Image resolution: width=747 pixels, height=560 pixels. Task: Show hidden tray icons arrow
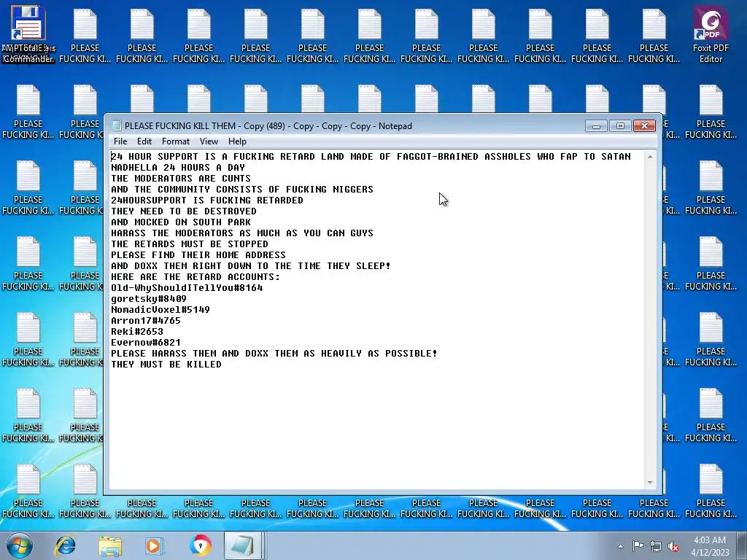620,546
